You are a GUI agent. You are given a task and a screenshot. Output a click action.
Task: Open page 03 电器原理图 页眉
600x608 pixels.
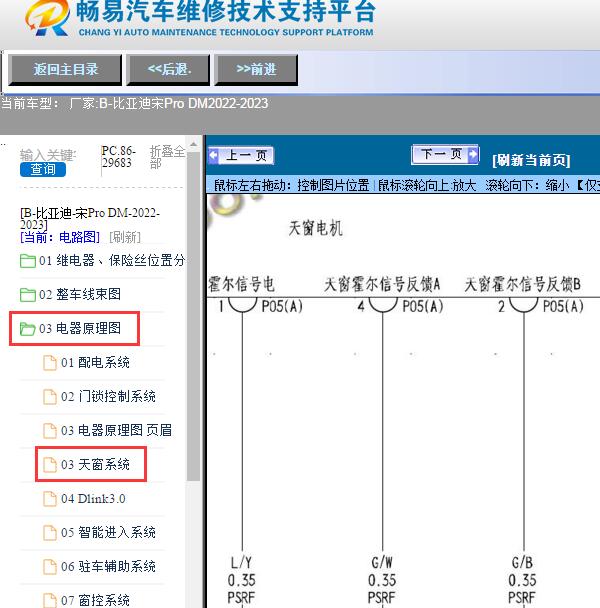click(x=107, y=430)
